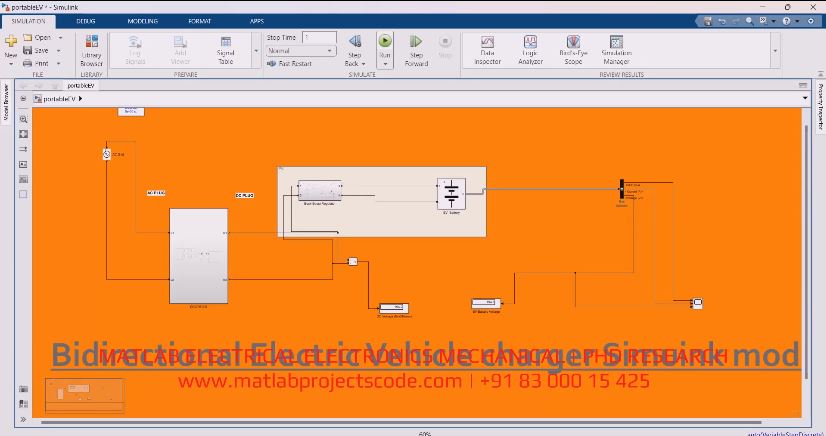Expand the Run button dropdown arrow

[385, 64]
